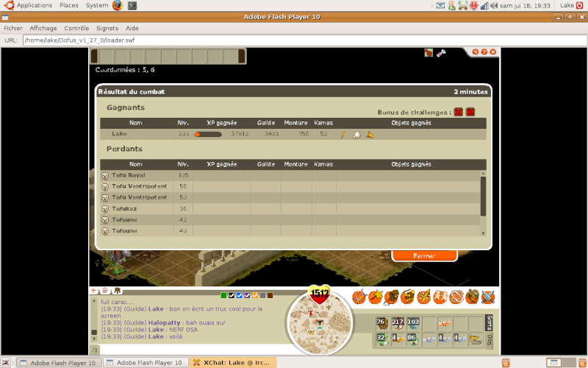Open the world map compass icon
The image size is (588, 368).
[424, 297]
